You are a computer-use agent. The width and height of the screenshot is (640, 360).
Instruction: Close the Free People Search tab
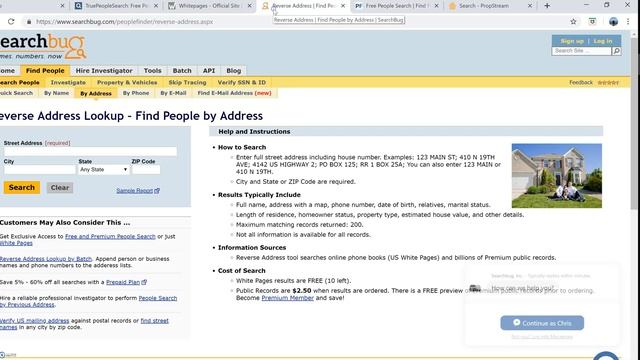[436, 6]
